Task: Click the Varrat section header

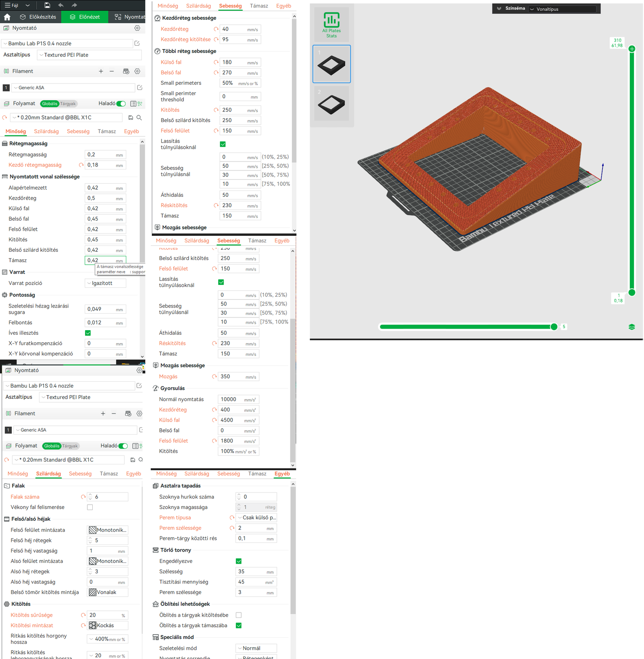Action: [x=17, y=272]
